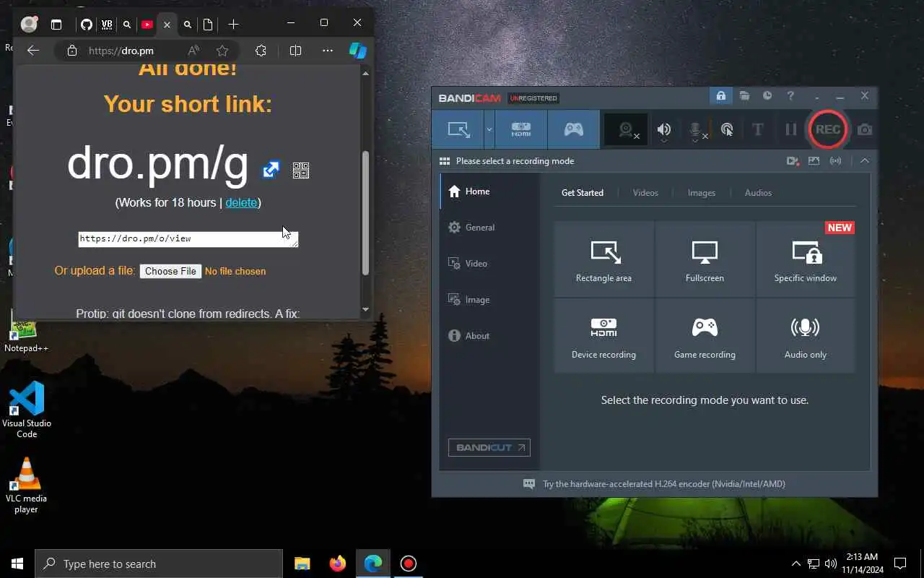Open the Home section in Bandicam sidebar

pyautogui.click(x=489, y=191)
